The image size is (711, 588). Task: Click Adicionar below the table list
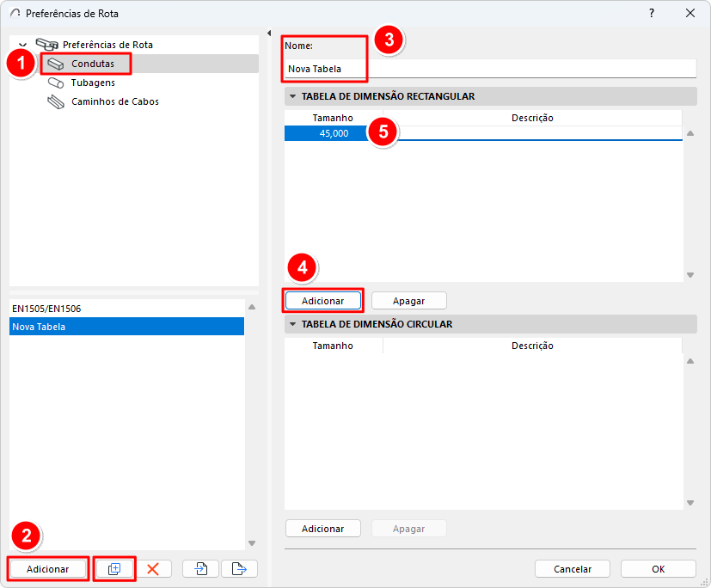pos(47,569)
